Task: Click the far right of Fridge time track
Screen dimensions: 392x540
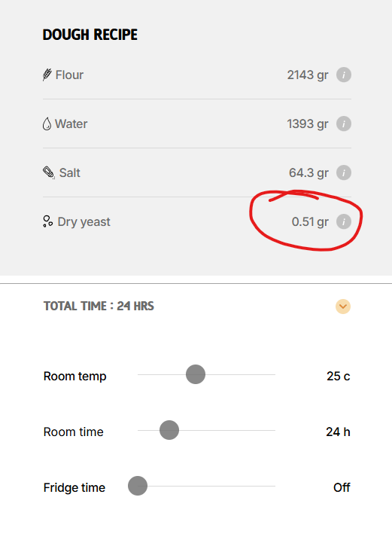Action: [x=274, y=486]
